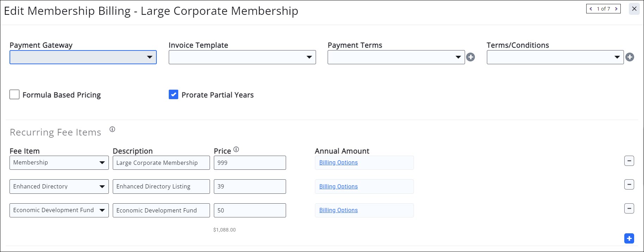Go to the previous membership record
Image resolution: width=644 pixels, height=252 pixels.
[x=591, y=9]
